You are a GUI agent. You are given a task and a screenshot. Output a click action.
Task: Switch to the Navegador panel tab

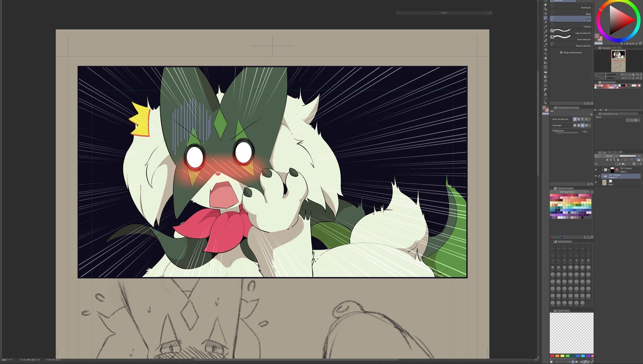pos(606,48)
